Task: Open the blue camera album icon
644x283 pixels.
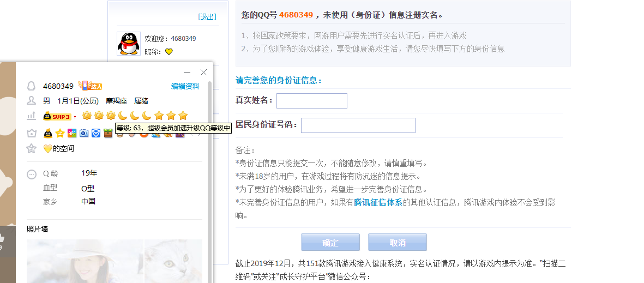Action: point(84,133)
